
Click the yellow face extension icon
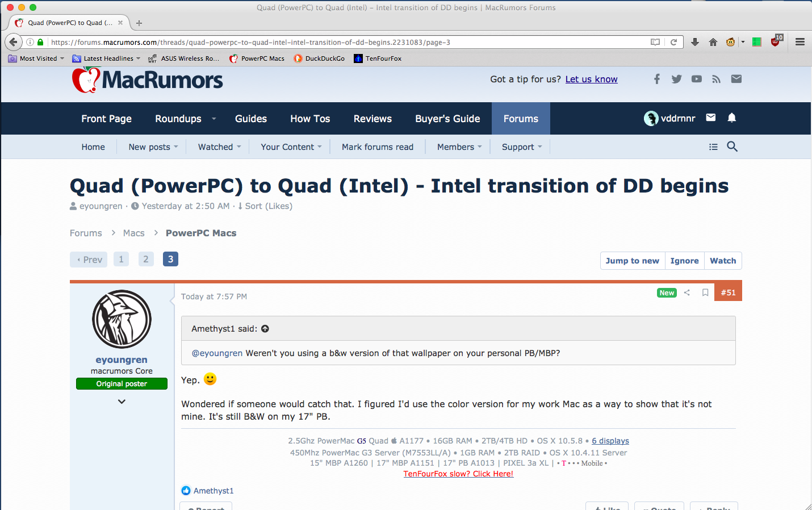(x=731, y=42)
